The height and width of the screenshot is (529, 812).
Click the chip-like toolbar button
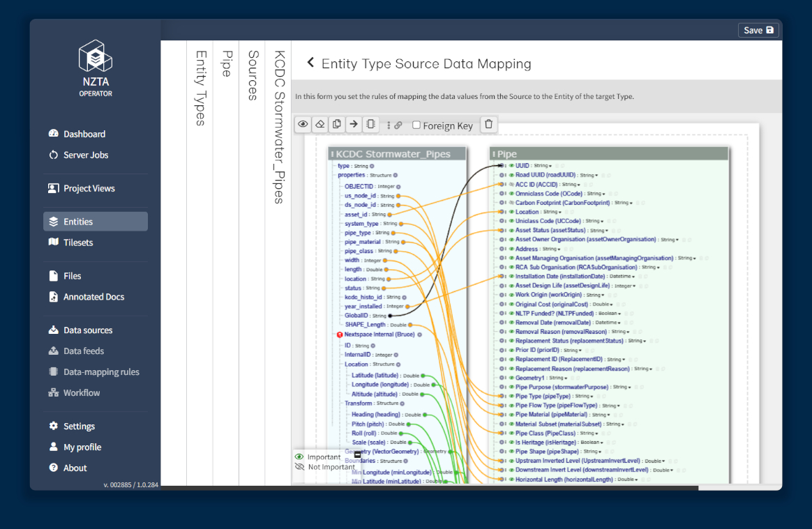371,124
